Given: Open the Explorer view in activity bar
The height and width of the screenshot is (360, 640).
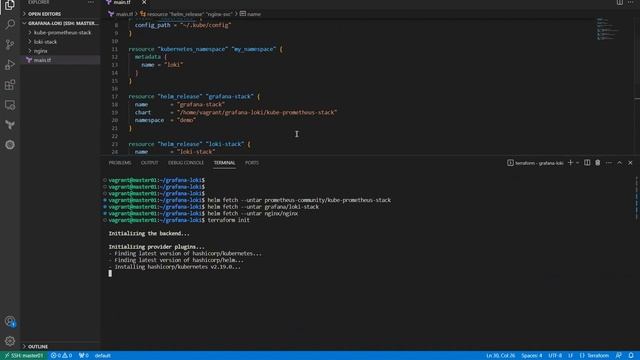Looking at the screenshot, I should [10, 5].
